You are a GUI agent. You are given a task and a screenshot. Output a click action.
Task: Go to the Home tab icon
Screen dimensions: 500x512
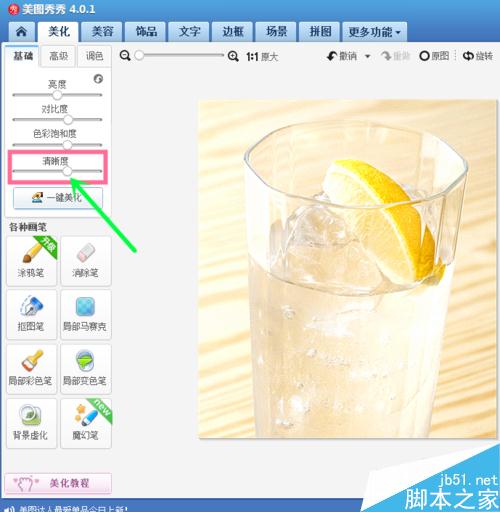click(x=21, y=32)
